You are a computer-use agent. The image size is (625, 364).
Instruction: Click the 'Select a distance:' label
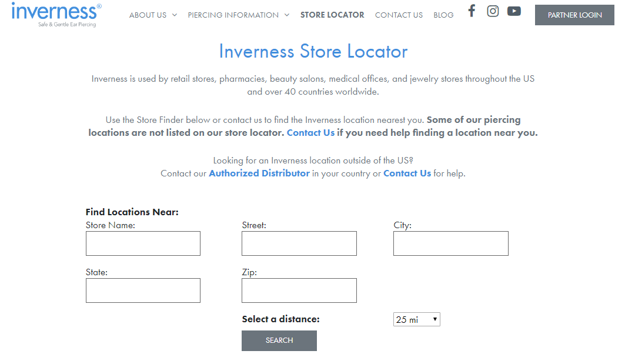point(280,319)
